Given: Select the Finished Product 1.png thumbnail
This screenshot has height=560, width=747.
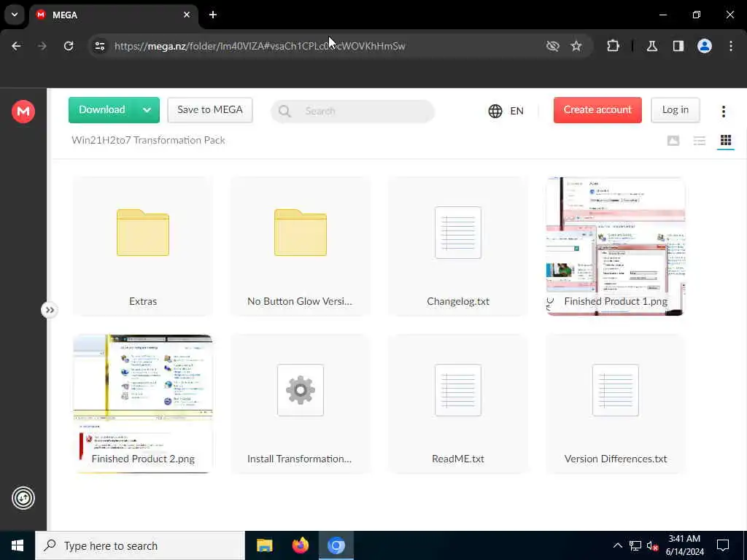Looking at the screenshot, I should [x=616, y=246].
